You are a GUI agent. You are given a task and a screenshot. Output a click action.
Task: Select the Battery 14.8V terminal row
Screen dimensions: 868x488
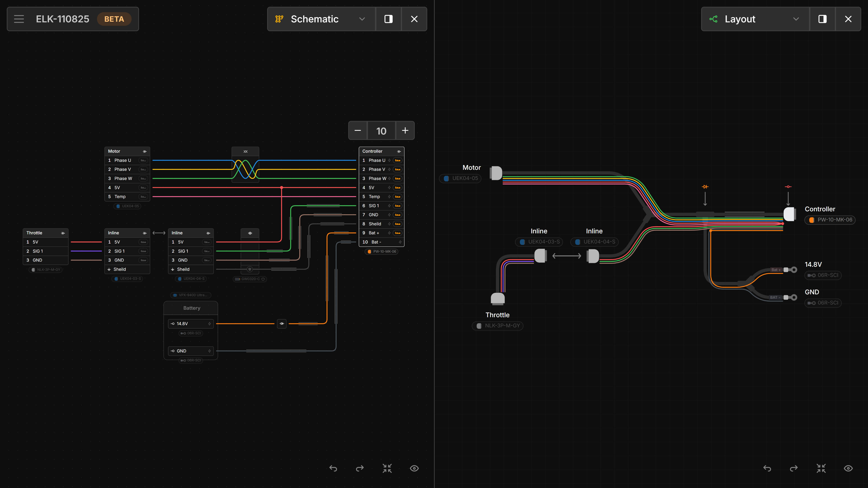[x=191, y=324]
